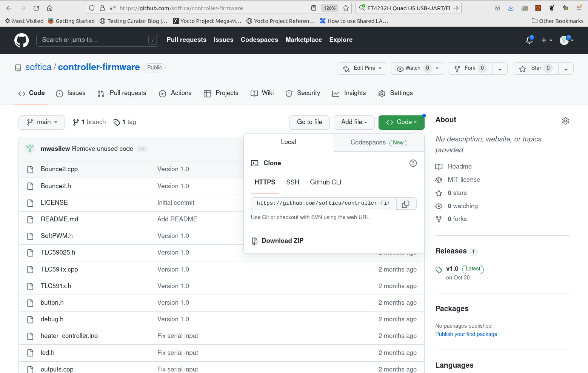Expand the latest commit message ellipsis

[142, 149]
